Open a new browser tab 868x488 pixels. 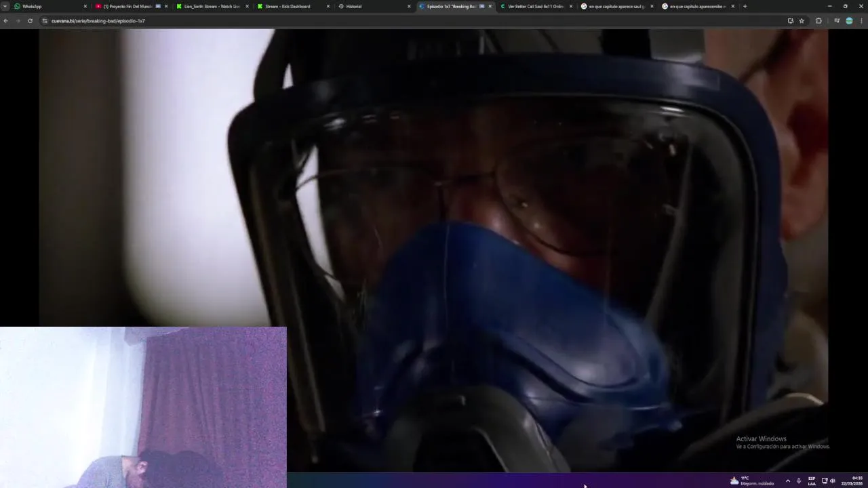tap(745, 6)
